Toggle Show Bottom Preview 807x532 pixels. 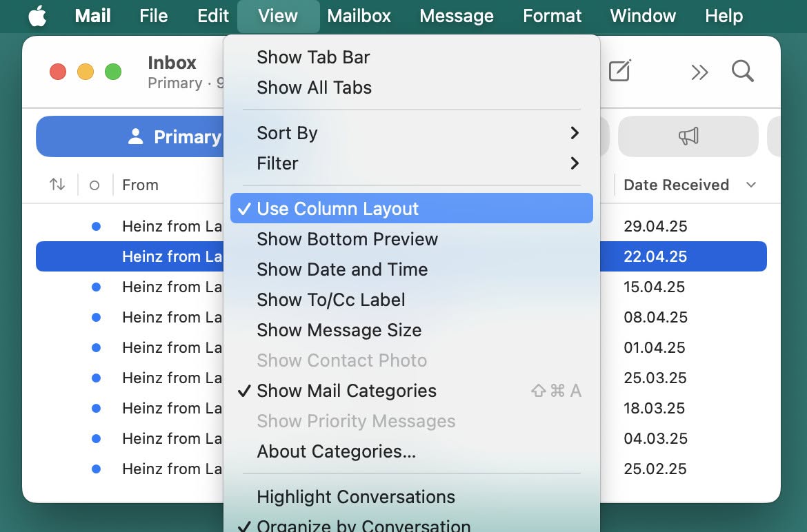[412, 239]
